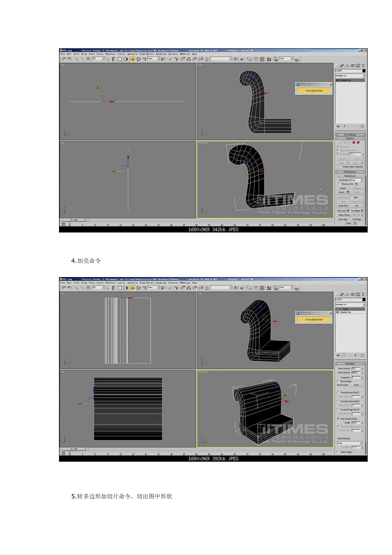Enable Bevel Edges checkbox in Shell parameters
Viewport: 392px width, 555px height.
click(x=338, y=381)
